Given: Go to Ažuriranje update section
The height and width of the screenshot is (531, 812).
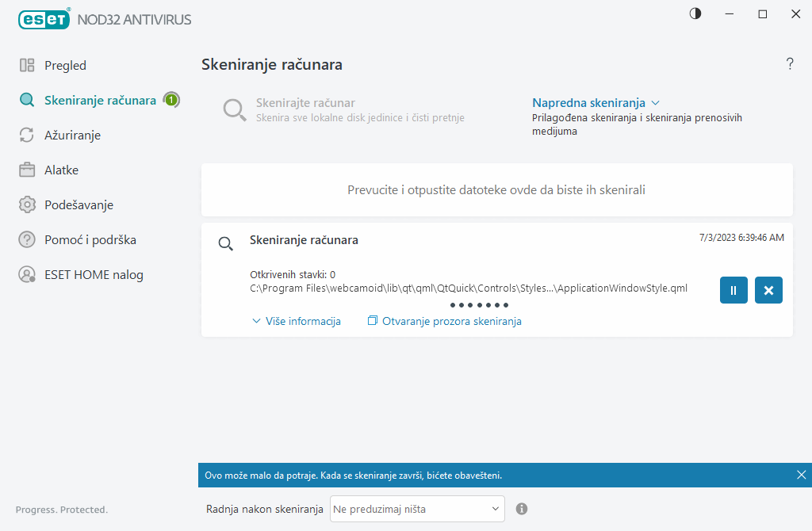Looking at the screenshot, I should [72, 136].
